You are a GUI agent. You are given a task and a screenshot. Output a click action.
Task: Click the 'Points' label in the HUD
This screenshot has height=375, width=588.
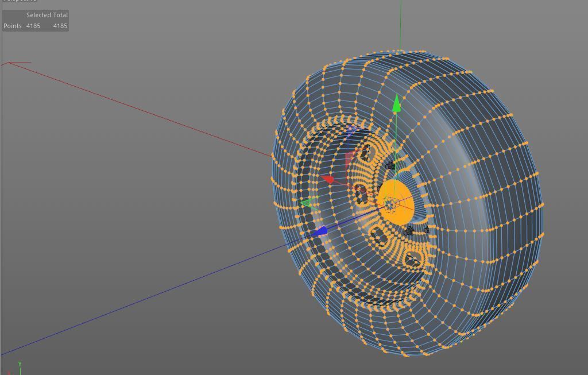pos(13,26)
